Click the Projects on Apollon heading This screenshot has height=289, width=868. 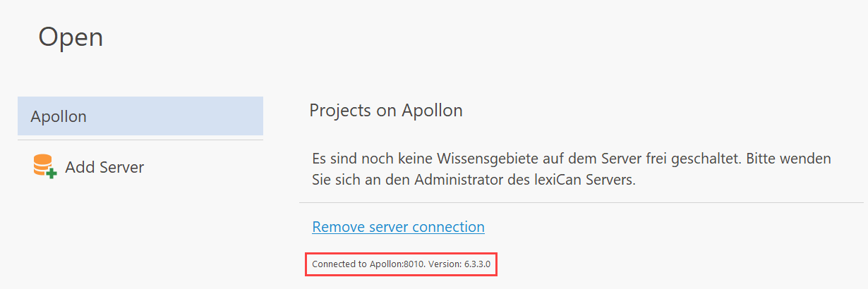click(385, 111)
